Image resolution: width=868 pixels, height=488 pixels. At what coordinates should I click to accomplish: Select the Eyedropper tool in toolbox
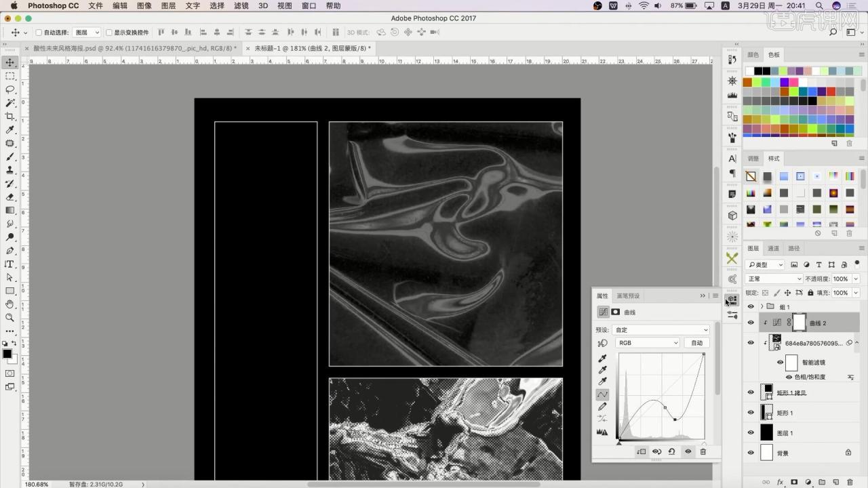(10, 129)
